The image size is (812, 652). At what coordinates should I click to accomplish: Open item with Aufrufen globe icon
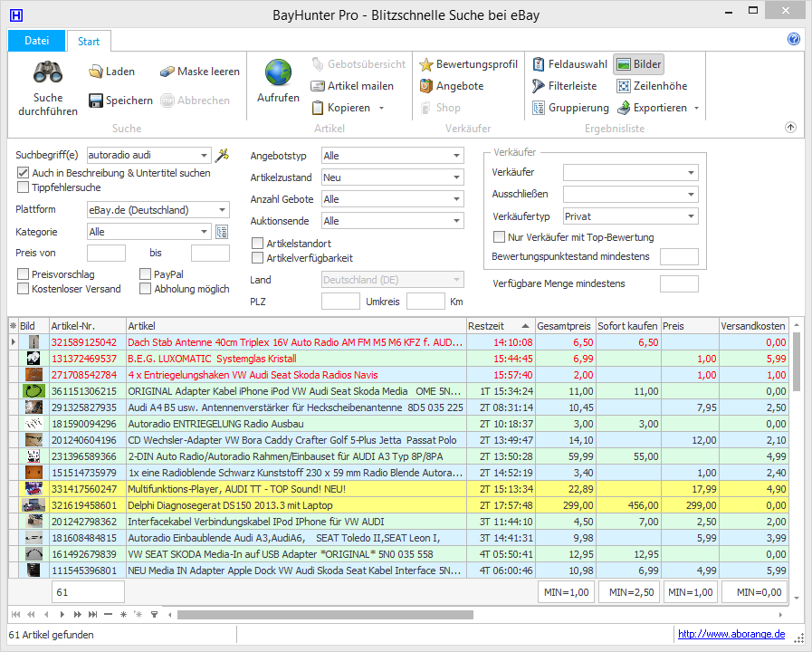pyautogui.click(x=278, y=72)
